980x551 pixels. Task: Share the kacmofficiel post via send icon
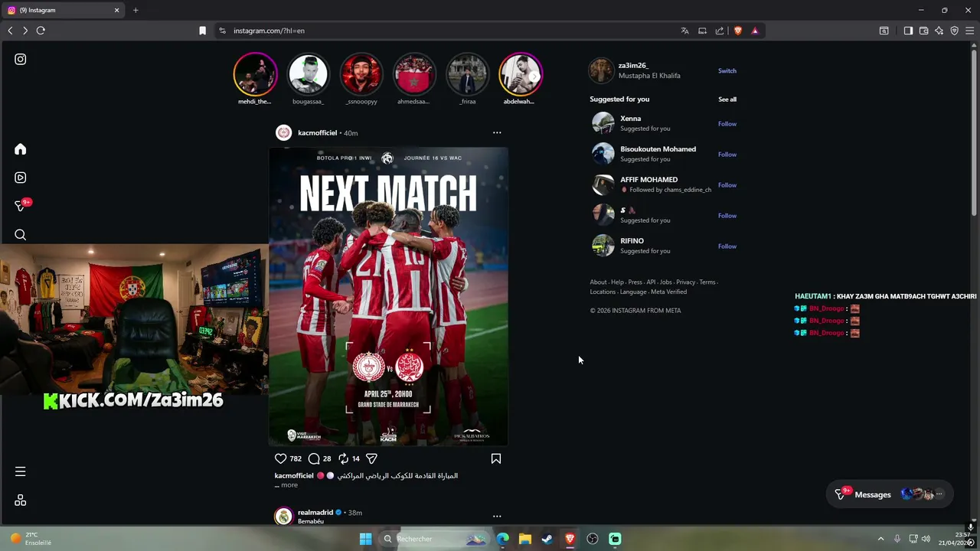[x=371, y=458]
